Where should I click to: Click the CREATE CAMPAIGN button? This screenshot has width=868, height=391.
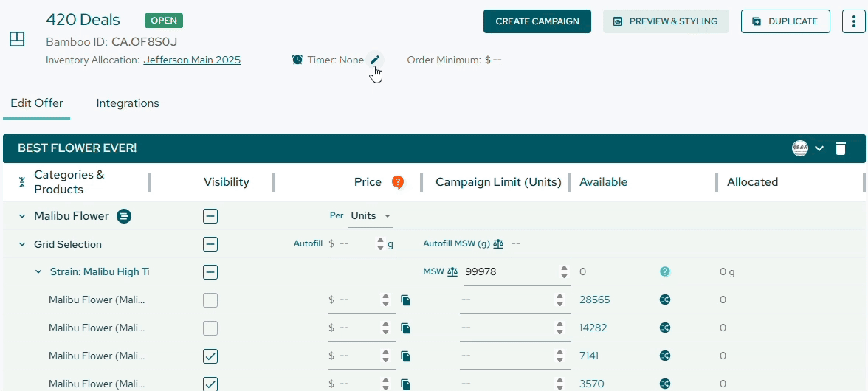coord(537,21)
